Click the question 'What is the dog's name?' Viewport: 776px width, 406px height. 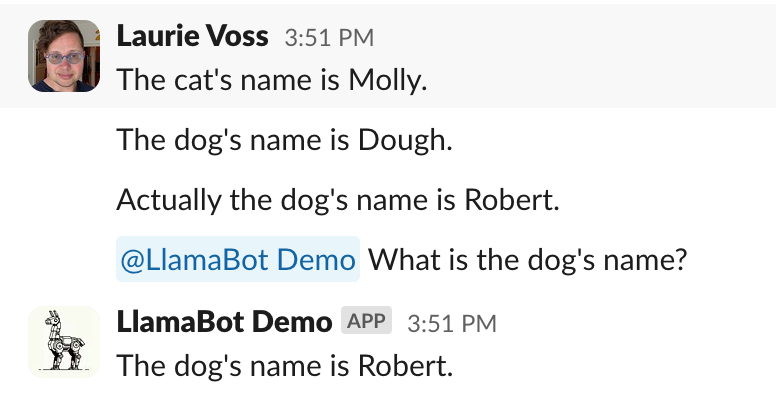click(528, 261)
